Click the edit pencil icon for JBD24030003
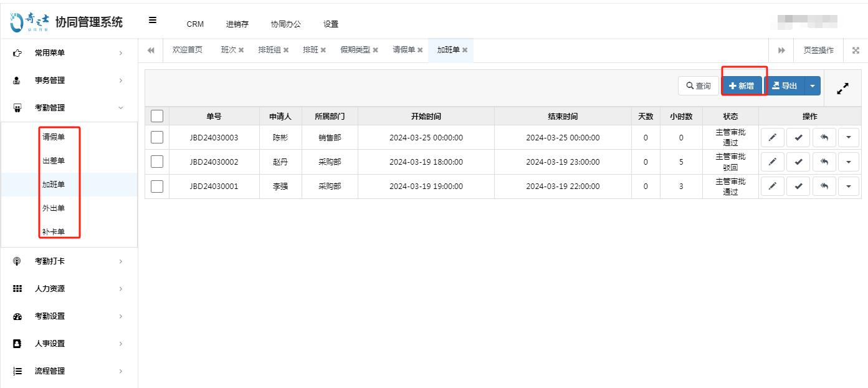Image resolution: width=868 pixels, height=388 pixels. [x=772, y=137]
